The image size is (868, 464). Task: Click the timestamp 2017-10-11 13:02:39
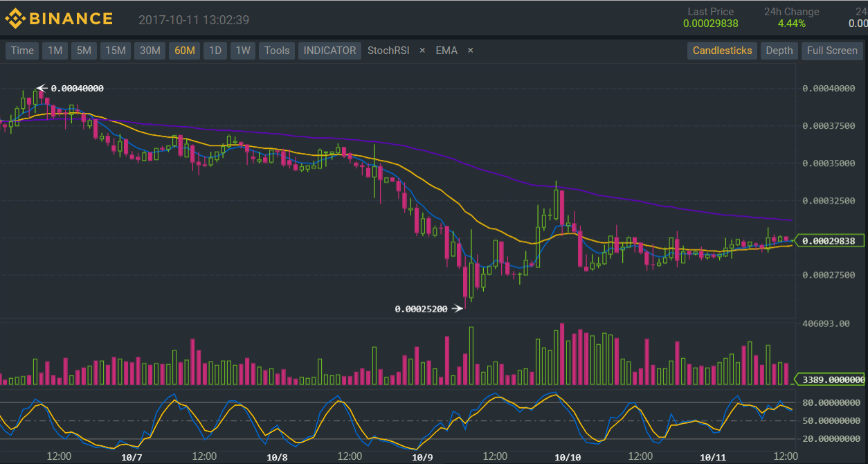coord(194,20)
